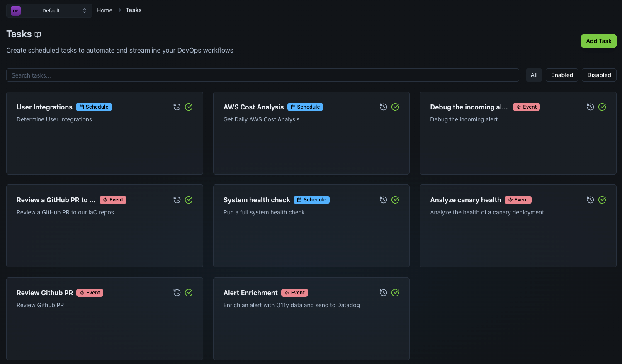Expand the Default workspace selector
This screenshot has height=364, width=622.
(x=49, y=11)
